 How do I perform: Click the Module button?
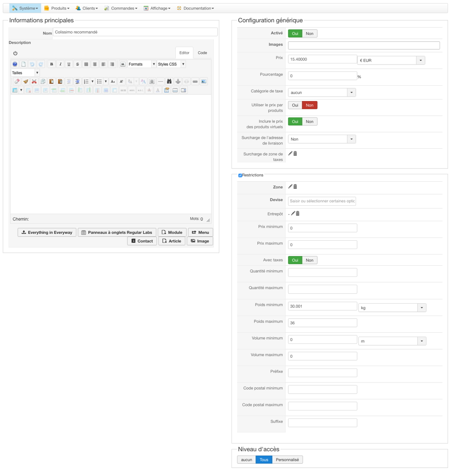(172, 232)
